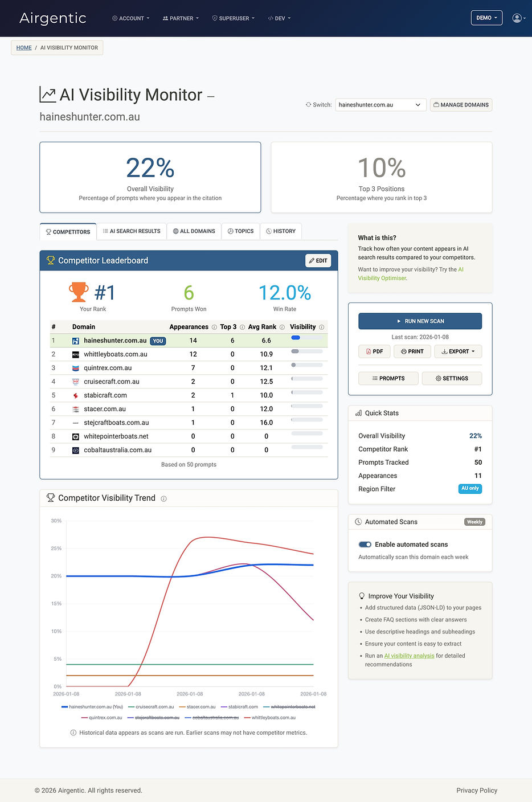The image size is (532, 802).
Task: Click the PRINT button
Action: click(x=412, y=351)
